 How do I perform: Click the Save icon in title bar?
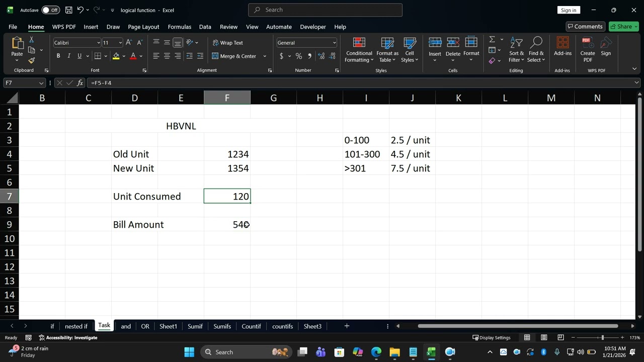[68, 10]
